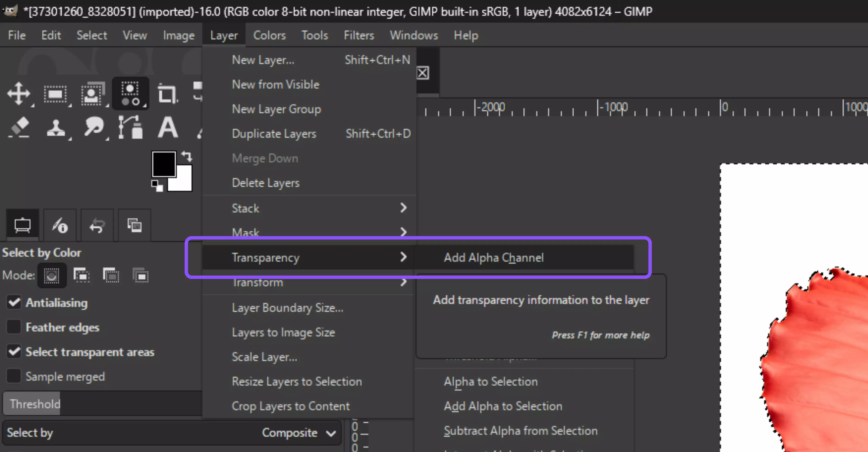The image size is (868, 452).
Task: Select the Crop tool
Action: 168,94
